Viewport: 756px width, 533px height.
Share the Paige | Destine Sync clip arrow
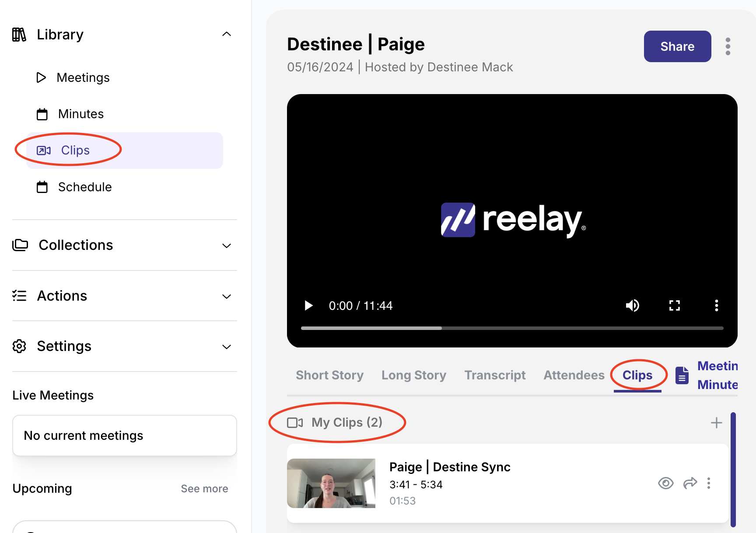pos(690,483)
